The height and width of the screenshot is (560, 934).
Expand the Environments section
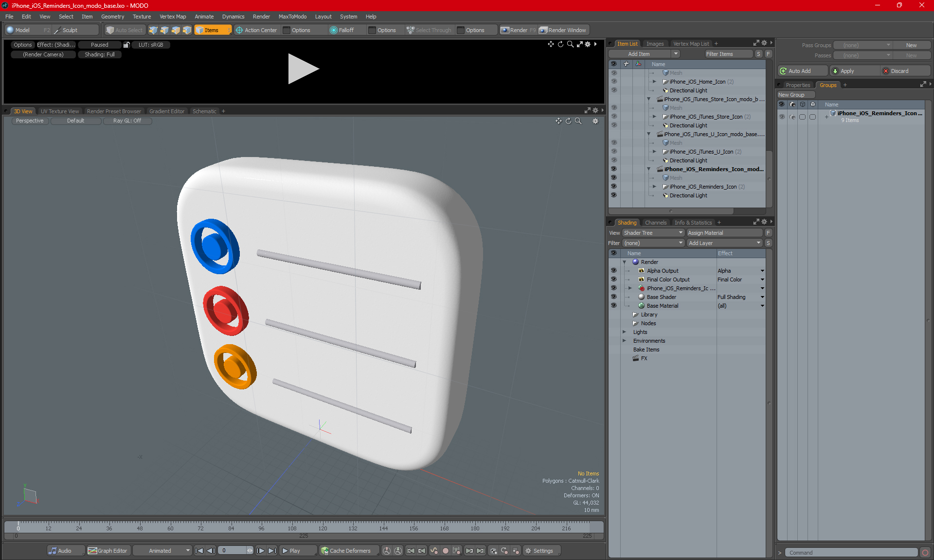[624, 341]
